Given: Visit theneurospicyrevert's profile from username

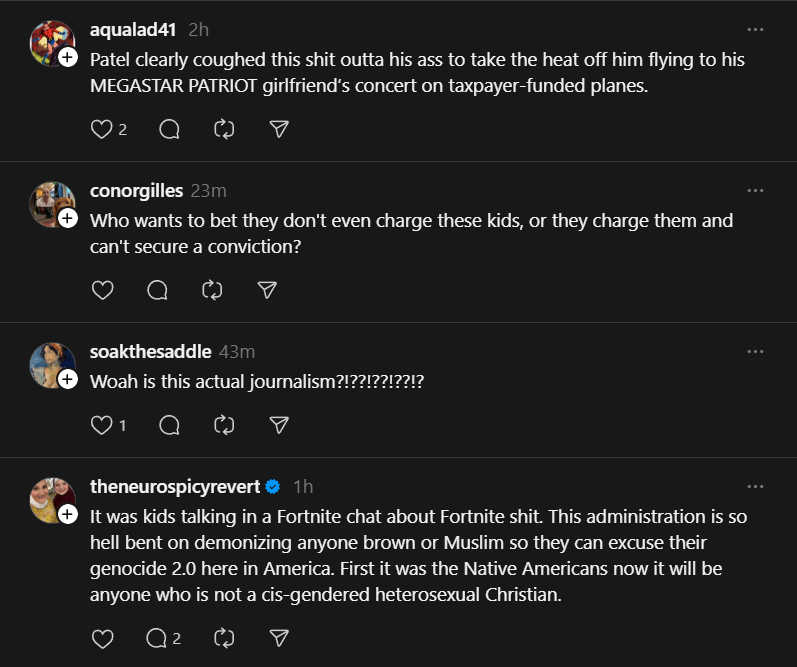Looking at the screenshot, I should coord(175,487).
